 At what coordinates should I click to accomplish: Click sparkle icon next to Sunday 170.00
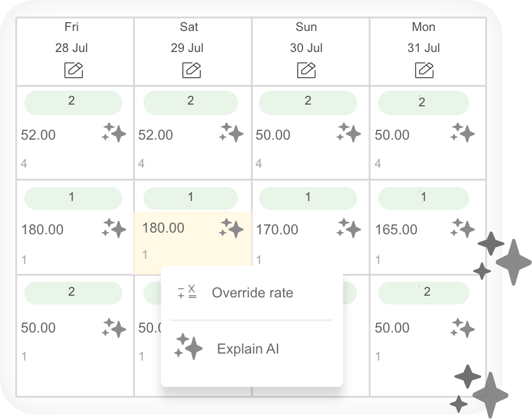349,228
